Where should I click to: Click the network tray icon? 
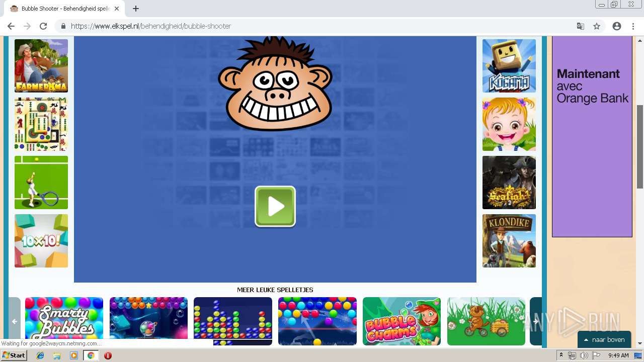[x=572, y=355]
